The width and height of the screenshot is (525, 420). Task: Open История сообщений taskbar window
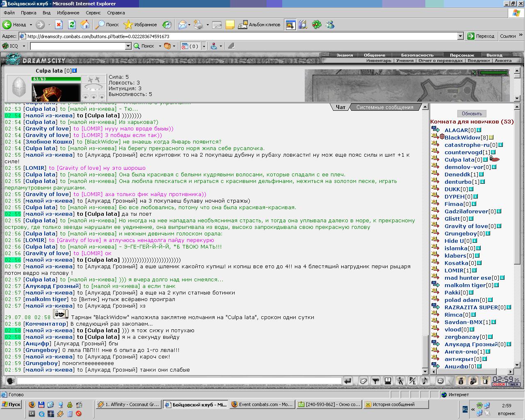(396, 404)
